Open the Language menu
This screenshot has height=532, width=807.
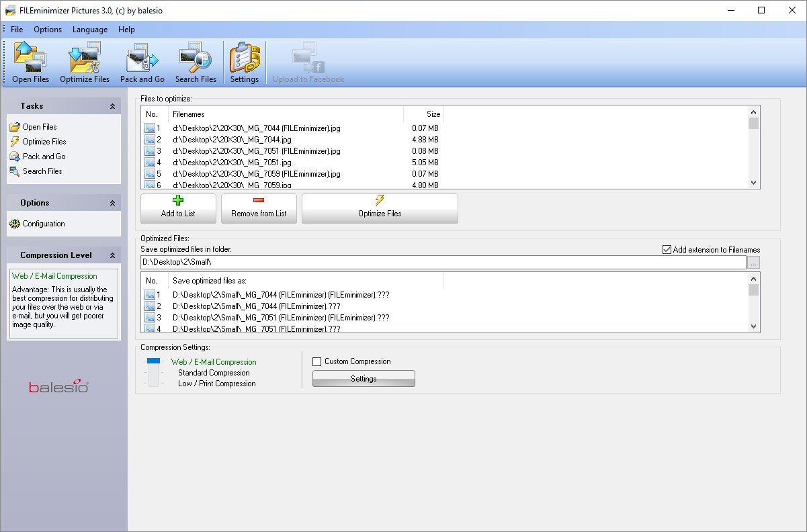tap(90, 30)
